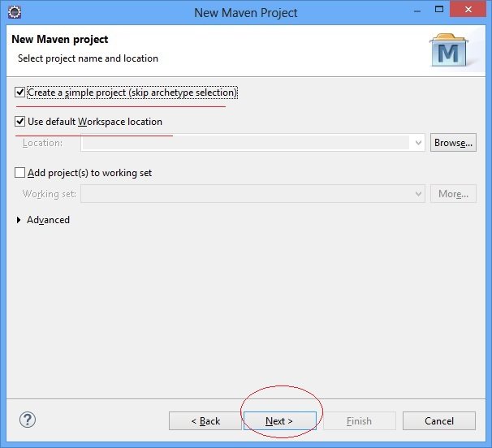Toggle Use default Workspace location checkbox
492x448 pixels.
coord(19,122)
